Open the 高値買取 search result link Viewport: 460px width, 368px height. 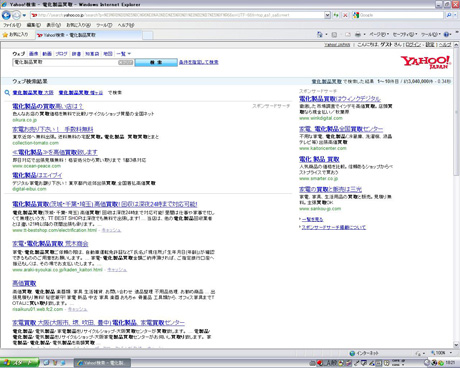(x=24, y=283)
